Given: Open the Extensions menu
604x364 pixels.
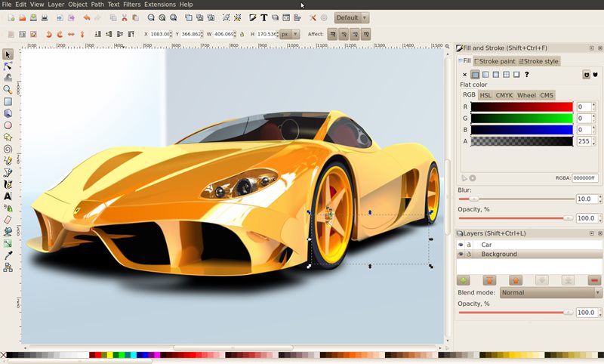Looking at the screenshot, I should [x=160, y=5].
